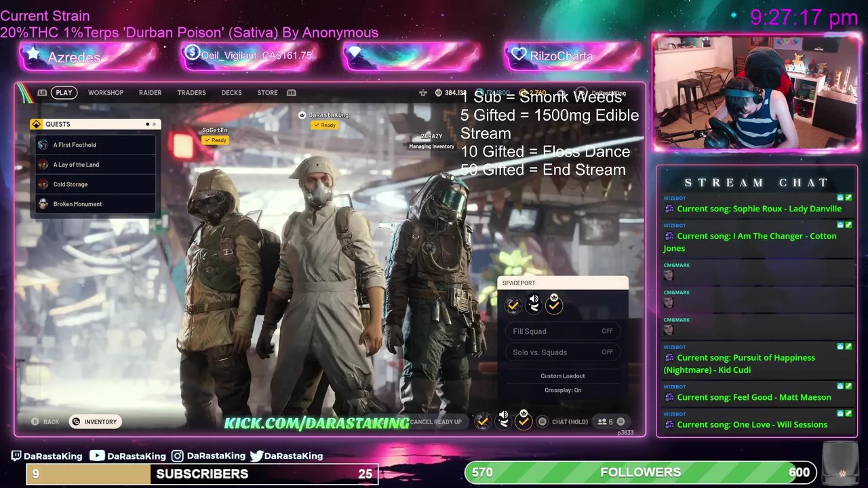The image size is (868, 488).
Task: Click the 9:27:17 pm clock
Action: (x=804, y=18)
